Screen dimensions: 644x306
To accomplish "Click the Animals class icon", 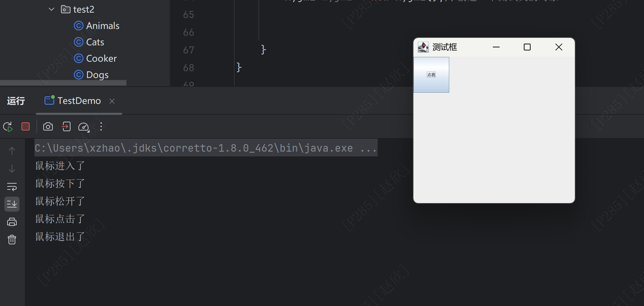I will [x=79, y=26].
